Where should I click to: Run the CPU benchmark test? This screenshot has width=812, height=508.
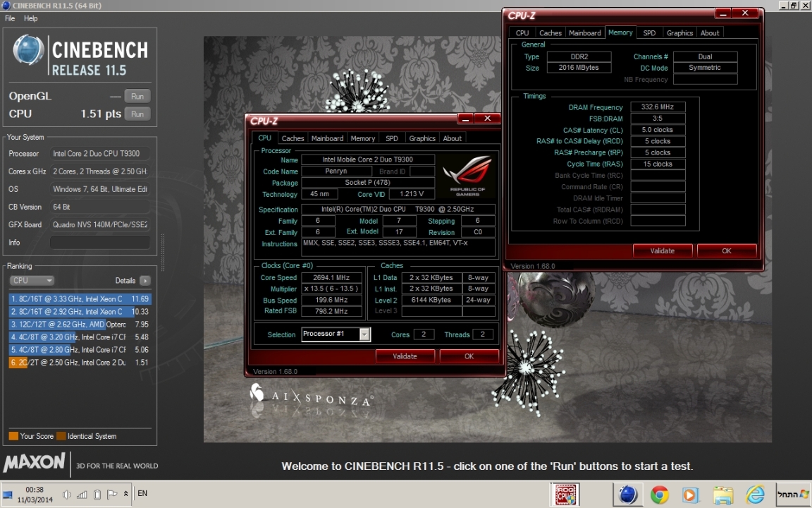(x=137, y=114)
